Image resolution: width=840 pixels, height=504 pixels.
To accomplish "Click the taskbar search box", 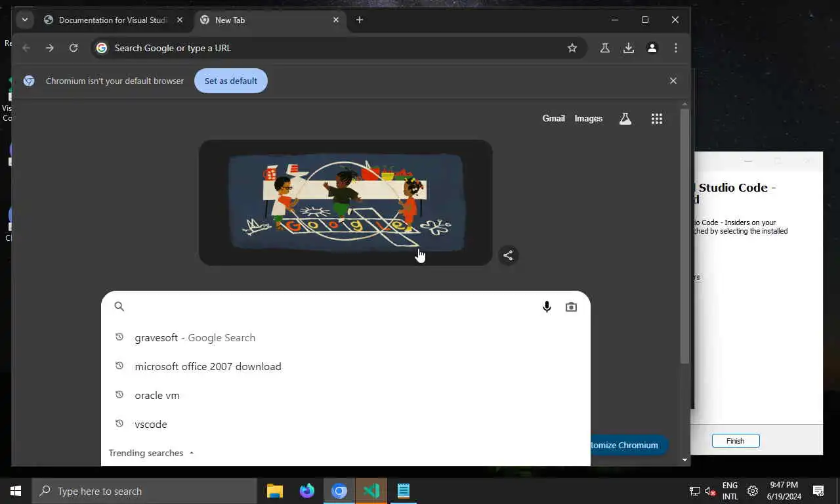I will pyautogui.click(x=144, y=491).
